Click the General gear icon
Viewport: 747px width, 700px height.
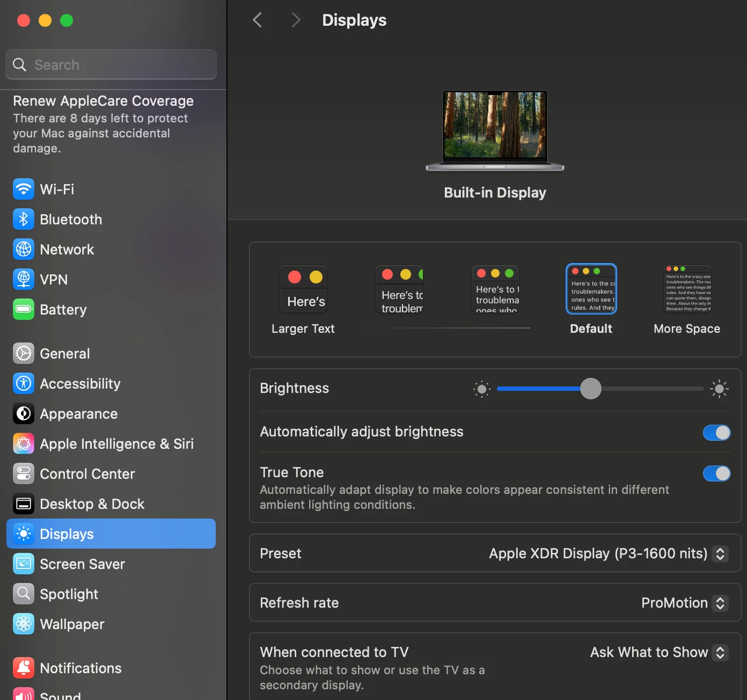[x=24, y=353]
